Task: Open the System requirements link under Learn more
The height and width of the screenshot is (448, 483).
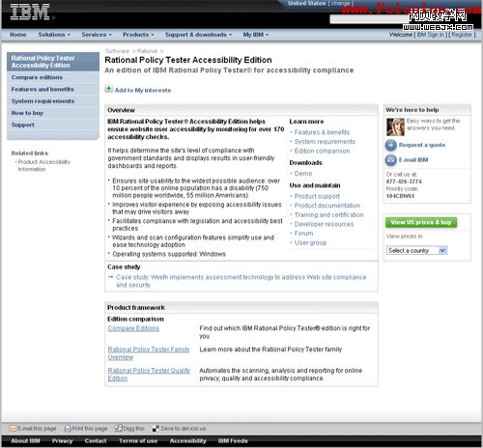Action: pyautogui.click(x=325, y=142)
